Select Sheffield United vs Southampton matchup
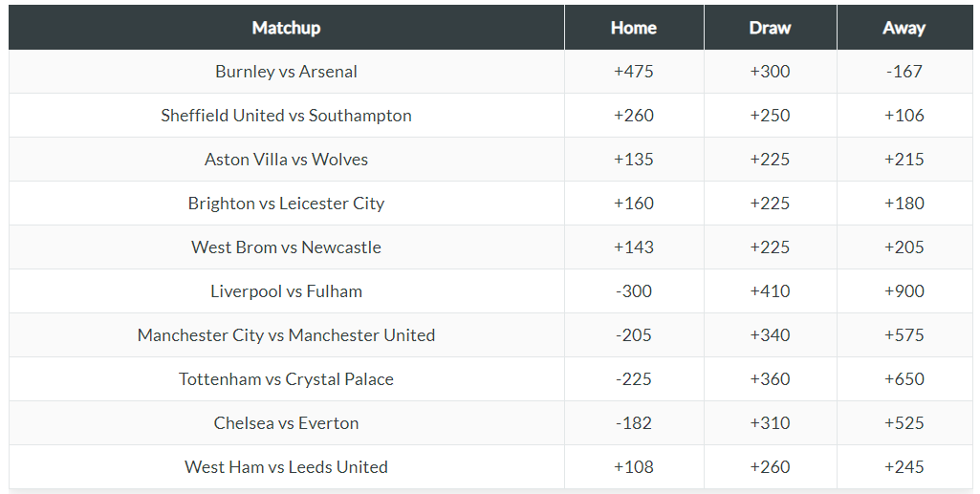This screenshot has width=980, height=494. (x=286, y=116)
